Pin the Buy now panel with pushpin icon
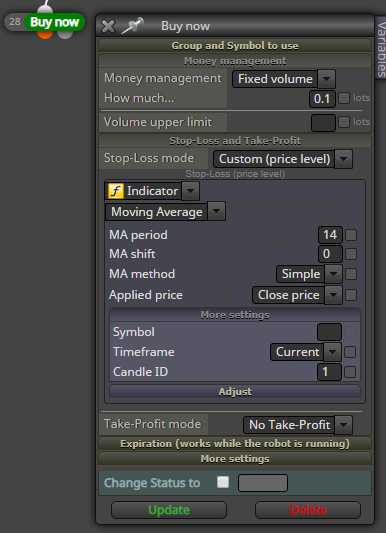The width and height of the screenshot is (386, 533). pos(133,25)
